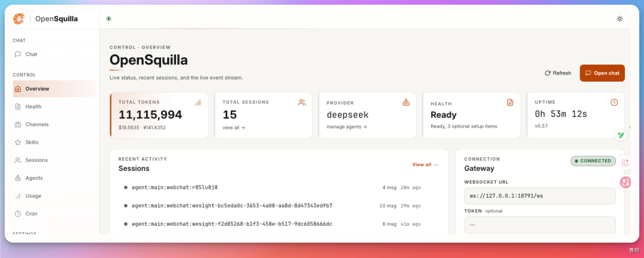Click the total sessions count 15

230,115
